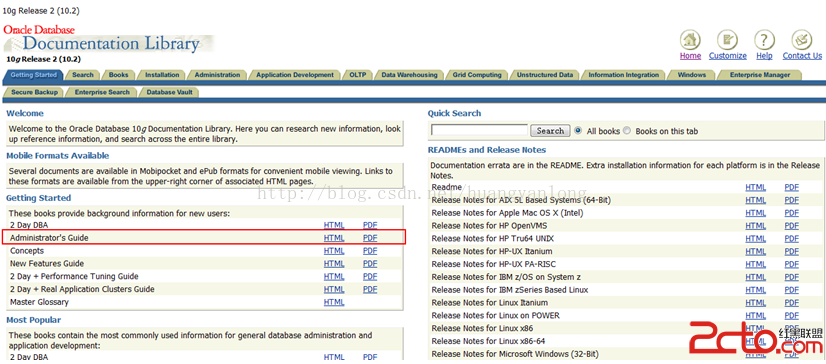Open HTML for AIX 5L Release Notes

755,200
